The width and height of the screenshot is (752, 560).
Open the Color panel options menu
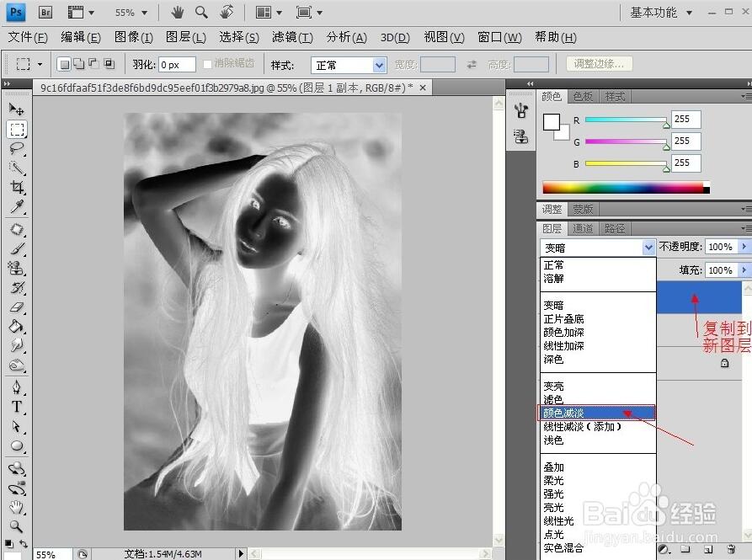pos(746,96)
